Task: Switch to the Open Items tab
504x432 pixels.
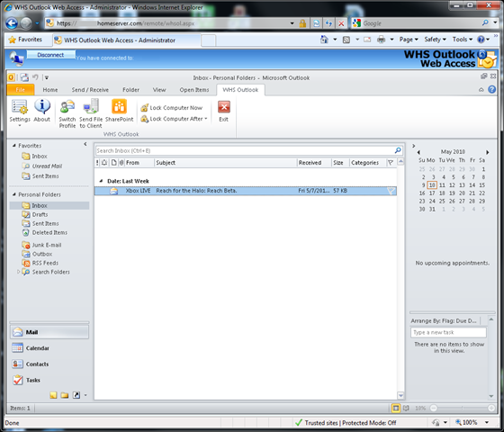Action: pos(194,90)
